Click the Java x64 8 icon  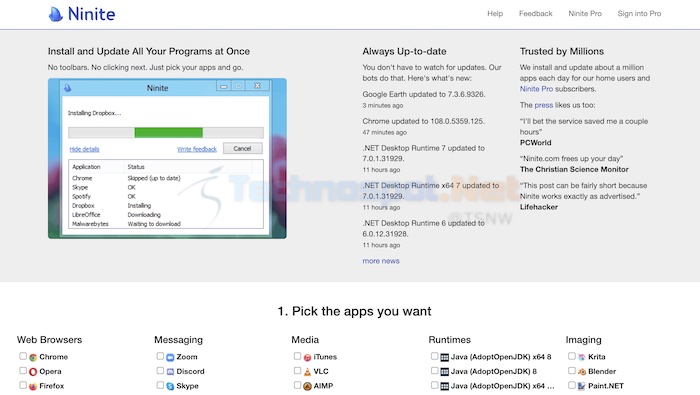coord(444,357)
